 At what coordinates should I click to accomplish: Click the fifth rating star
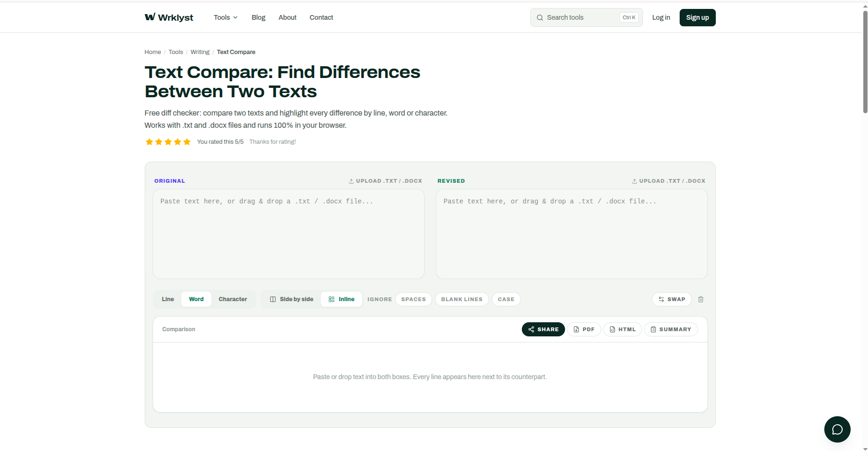click(x=187, y=142)
